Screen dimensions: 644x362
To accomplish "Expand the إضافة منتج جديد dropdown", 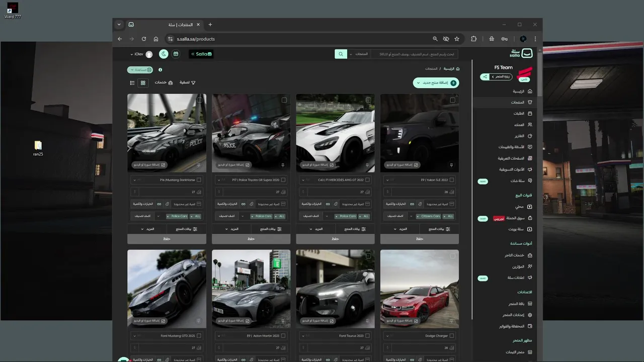I will pos(418,83).
